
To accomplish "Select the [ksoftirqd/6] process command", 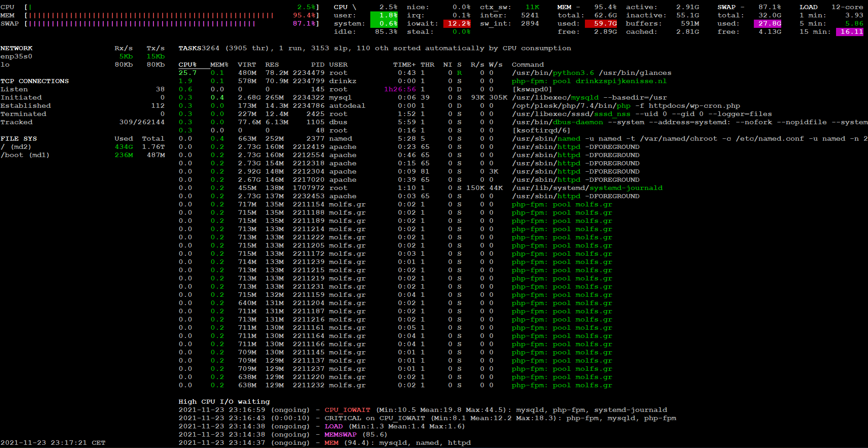I will 541,131.
